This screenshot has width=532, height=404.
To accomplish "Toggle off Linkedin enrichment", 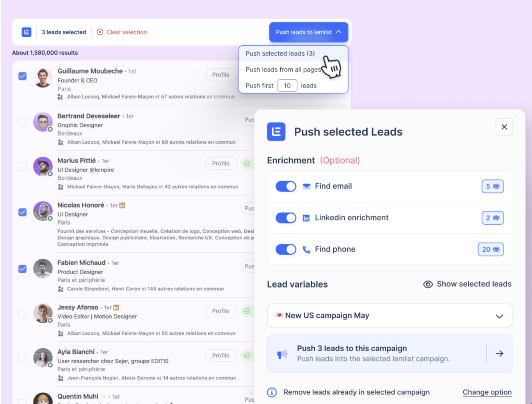I will pos(286,218).
